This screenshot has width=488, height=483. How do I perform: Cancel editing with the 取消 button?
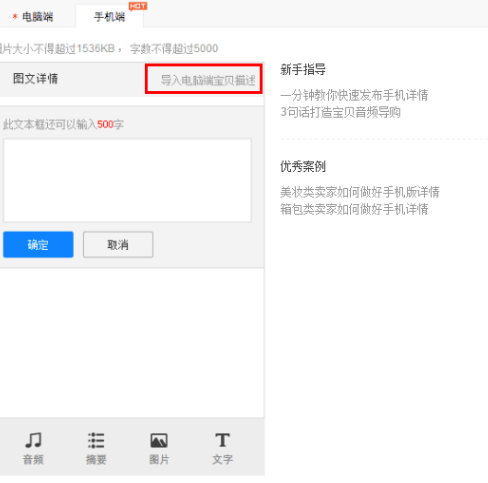coord(118,245)
